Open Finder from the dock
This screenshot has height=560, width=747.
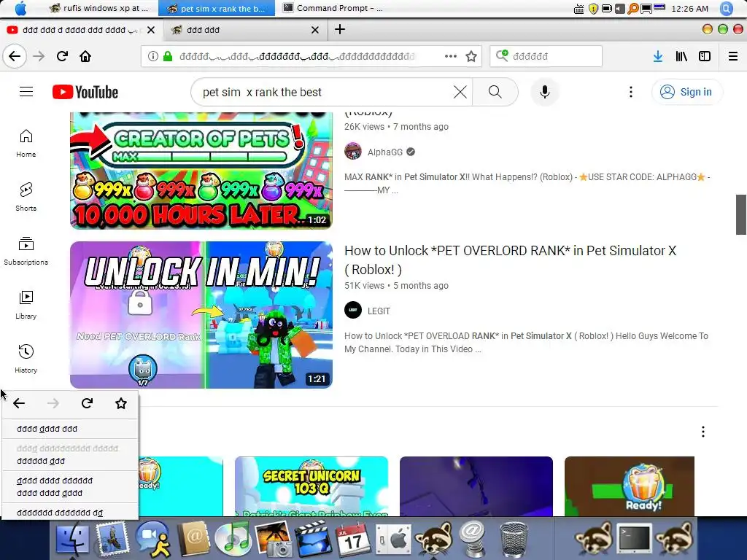tap(72, 539)
